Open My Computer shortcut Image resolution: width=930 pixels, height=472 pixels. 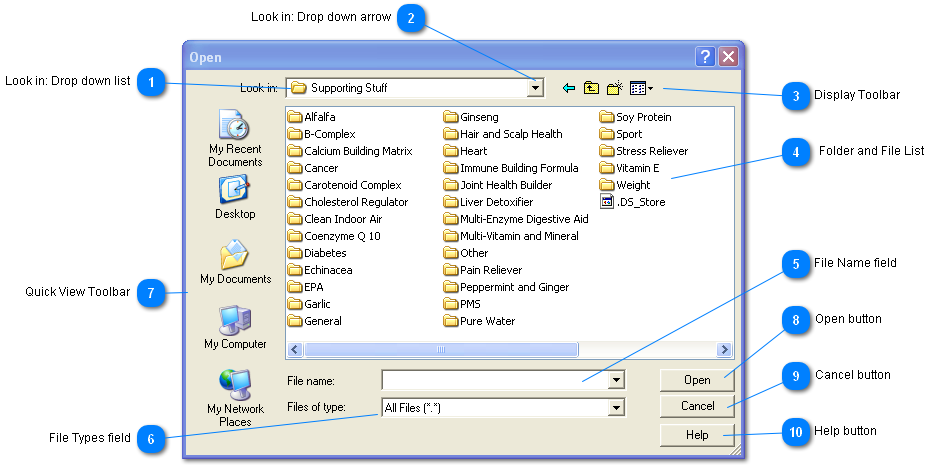point(235,327)
